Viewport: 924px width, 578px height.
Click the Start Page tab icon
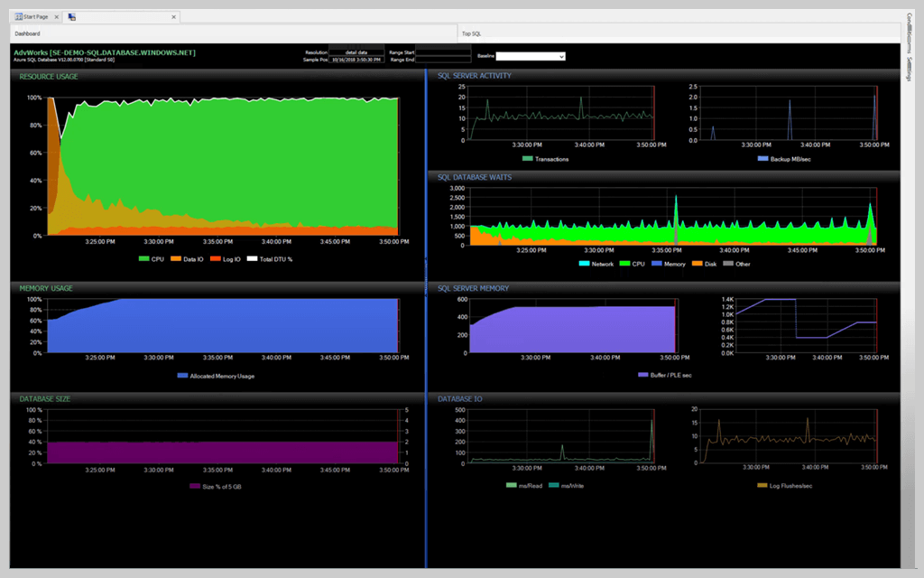(x=18, y=16)
